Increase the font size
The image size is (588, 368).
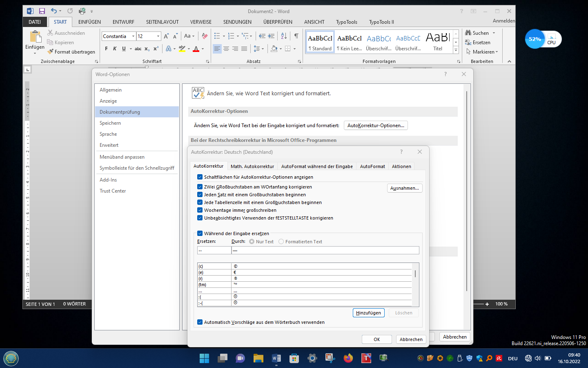click(166, 36)
